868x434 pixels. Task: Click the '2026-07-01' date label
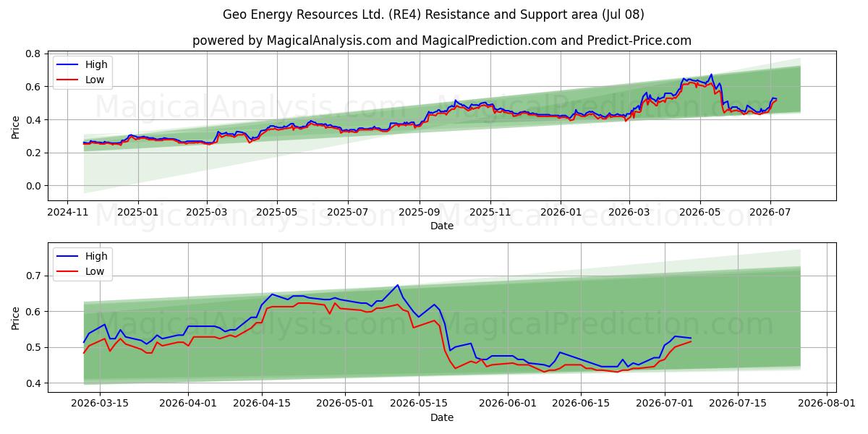(x=665, y=404)
